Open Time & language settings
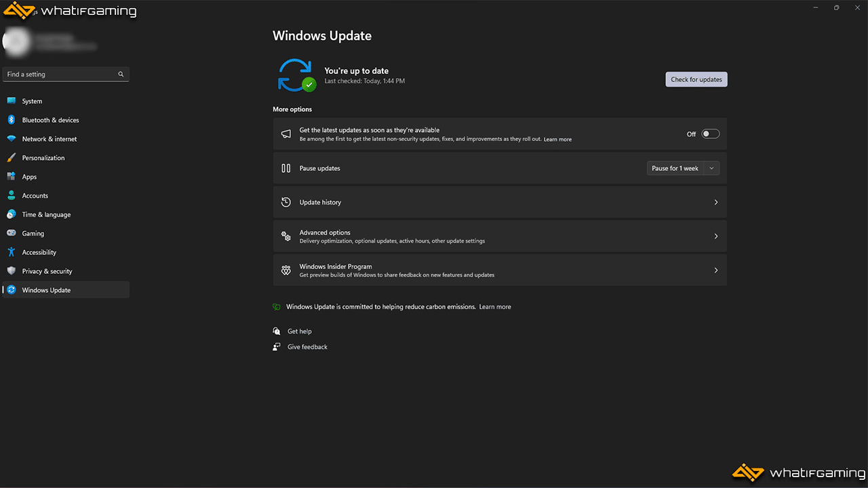868x488 pixels. tap(66, 214)
